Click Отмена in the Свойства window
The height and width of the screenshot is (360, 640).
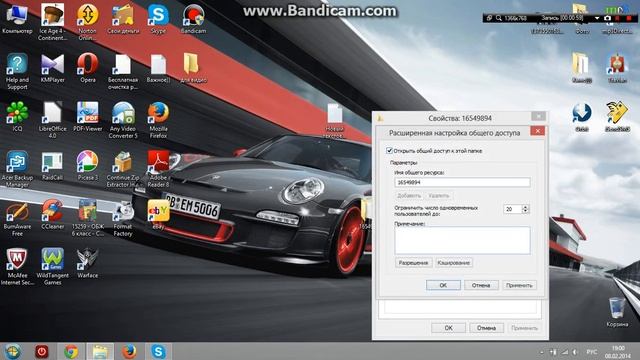click(x=486, y=328)
